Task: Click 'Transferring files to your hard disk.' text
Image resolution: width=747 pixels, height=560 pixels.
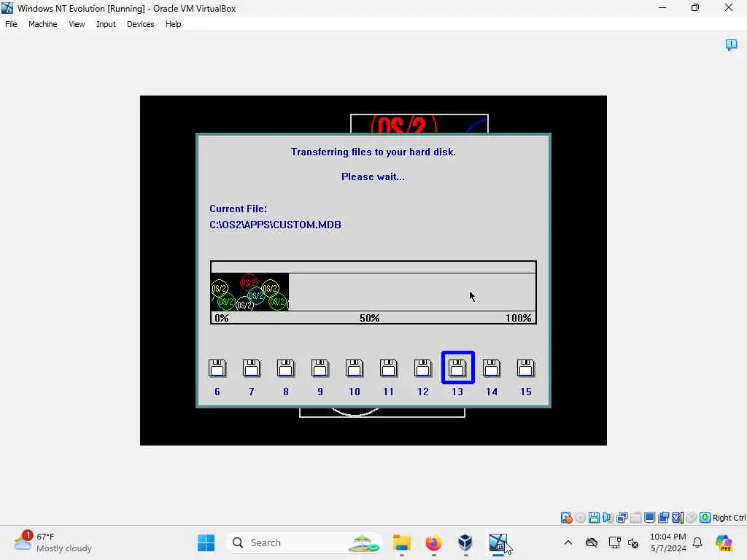Action: tap(373, 152)
